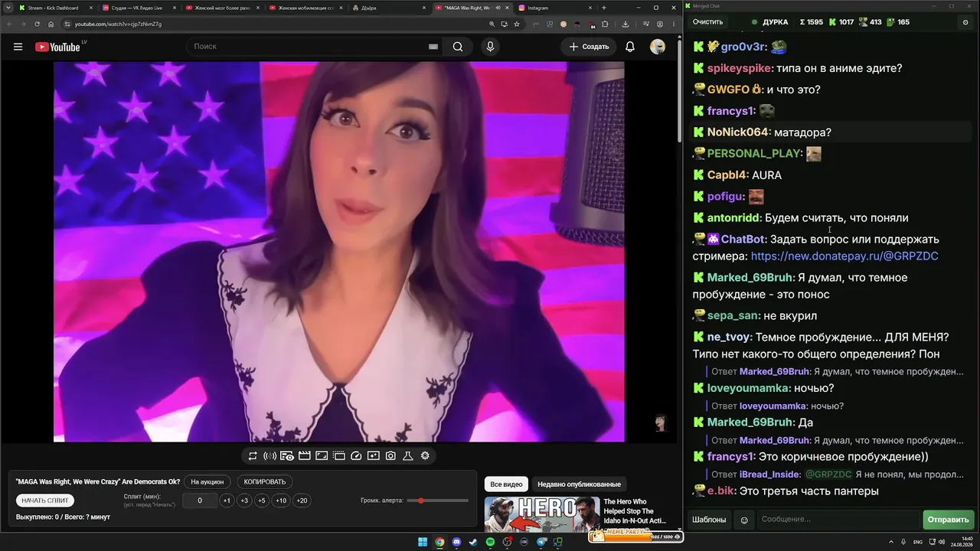This screenshot has height=551, width=980.
Task: Click the Сообщение chat message field
Action: [x=838, y=520]
